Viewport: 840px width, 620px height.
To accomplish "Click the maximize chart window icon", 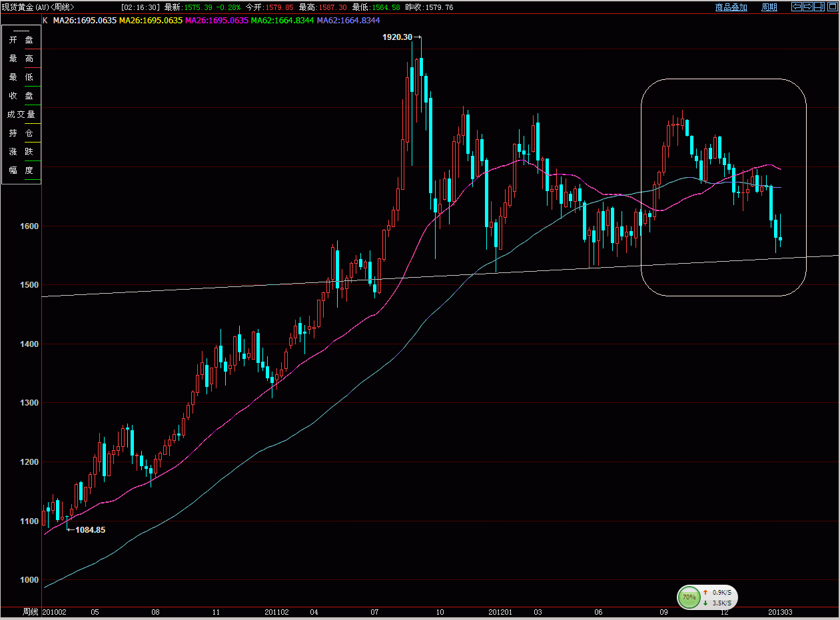I will point(832,7).
